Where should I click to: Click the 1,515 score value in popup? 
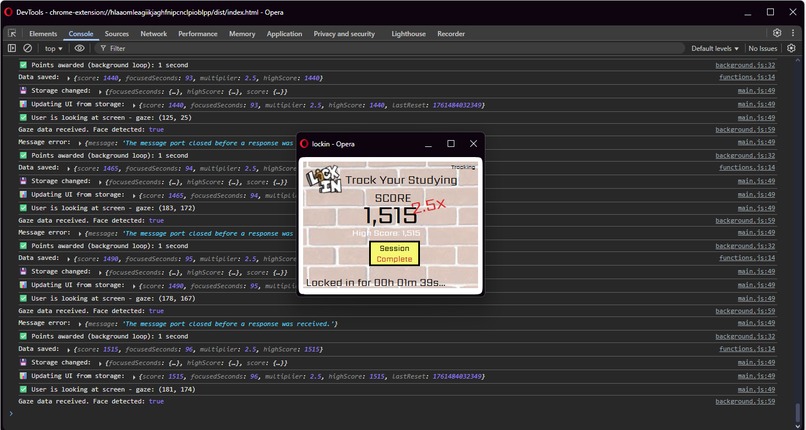[x=390, y=215]
